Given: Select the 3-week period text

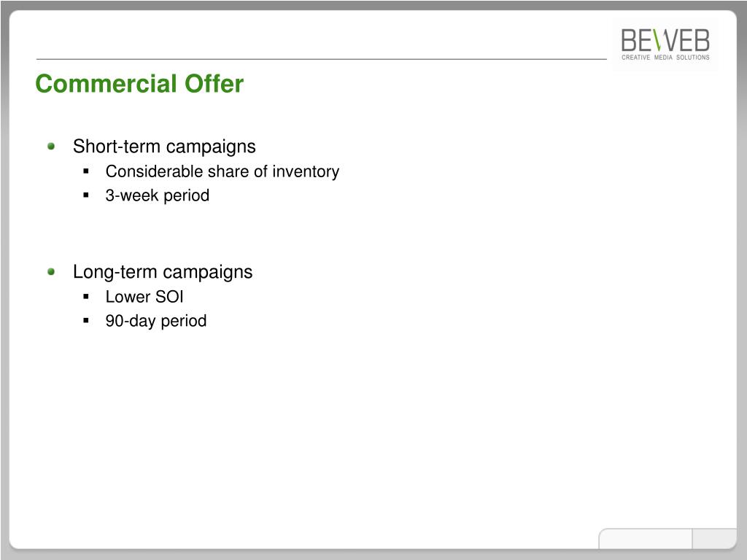Looking at the screenshot, I should pyautogui.click(x=158, y=195).
